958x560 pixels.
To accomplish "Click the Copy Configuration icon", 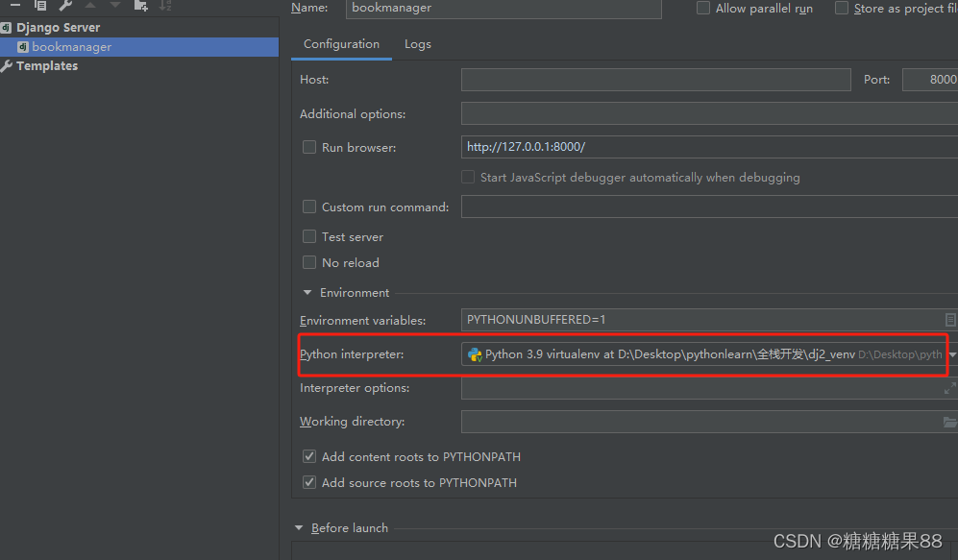I will 40,5.
